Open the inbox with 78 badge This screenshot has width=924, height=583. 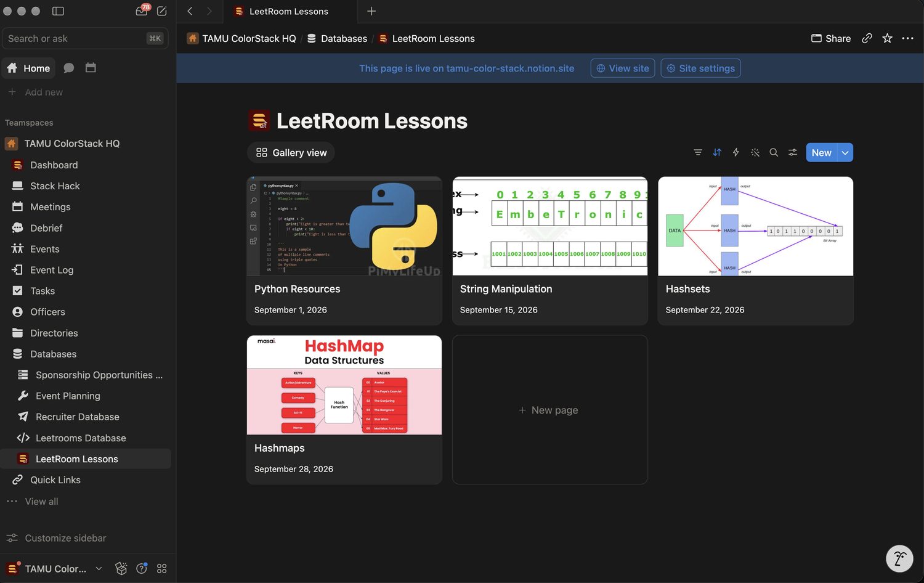[x=142, y=10]
